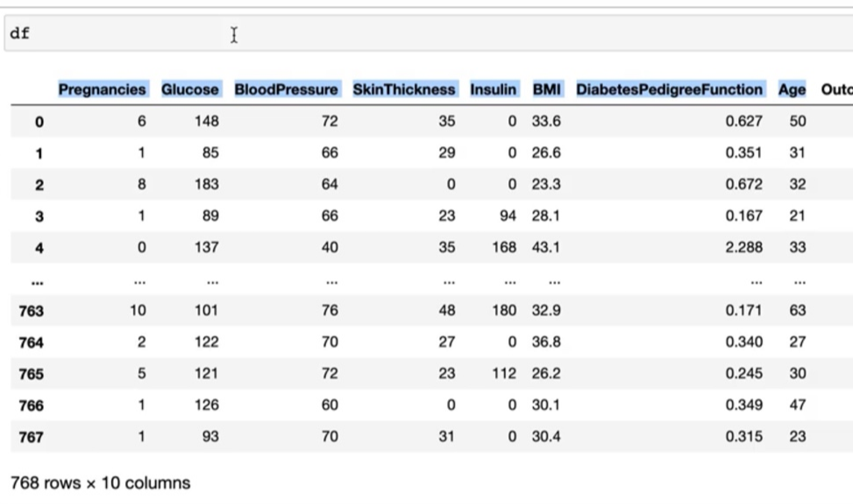The height and width of the screenshot is (504, 853).
Task: Click Pregnancies value 10
Action: click(138, 310)
